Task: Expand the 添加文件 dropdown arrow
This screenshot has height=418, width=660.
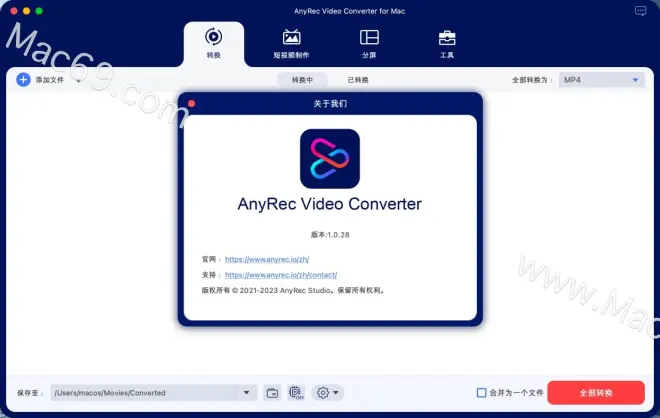Action: pyautogui.click(x=78, y=80)
